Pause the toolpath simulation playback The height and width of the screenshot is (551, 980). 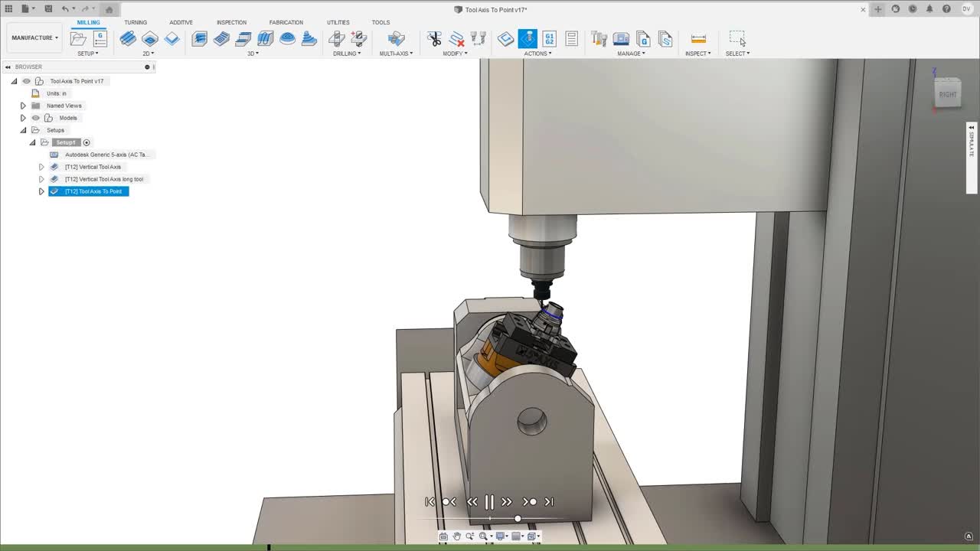click(x=489, y=501)
